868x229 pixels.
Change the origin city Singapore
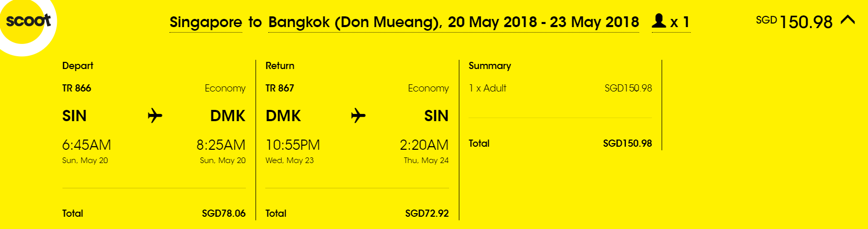[x=206, y=22]
